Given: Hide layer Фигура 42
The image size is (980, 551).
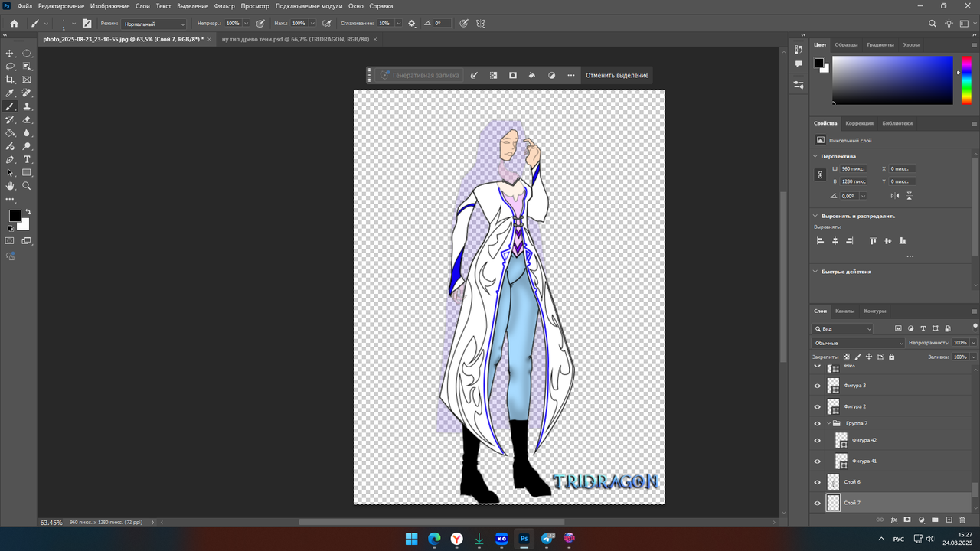Looking at the screenshot, I should (x=817, y=441).
